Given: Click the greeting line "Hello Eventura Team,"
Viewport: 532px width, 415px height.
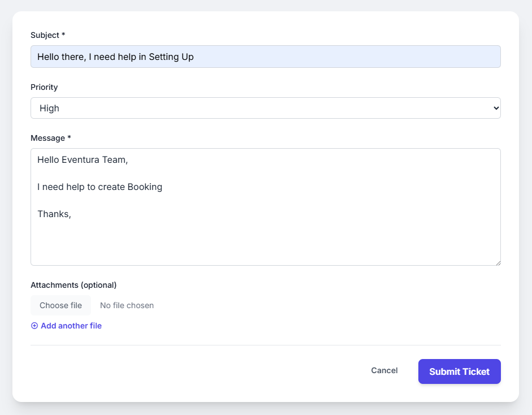Looking at the screenshot, I should 83,159.
